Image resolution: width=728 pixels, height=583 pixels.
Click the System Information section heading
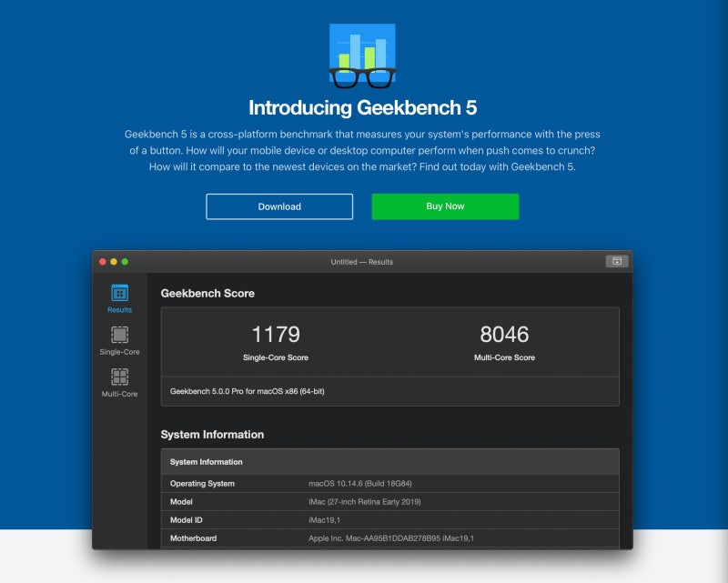point(212,435)
